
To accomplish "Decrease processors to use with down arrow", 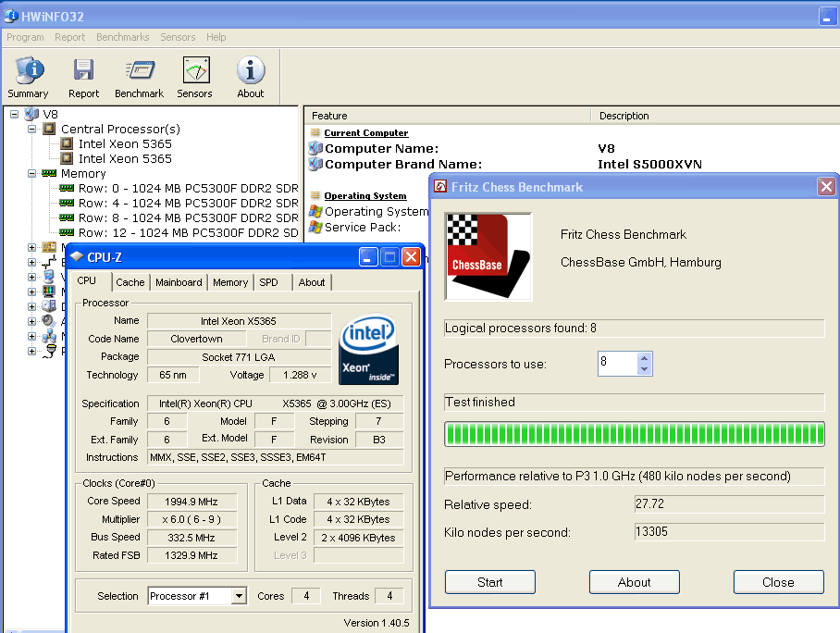I will coord(645,368).
